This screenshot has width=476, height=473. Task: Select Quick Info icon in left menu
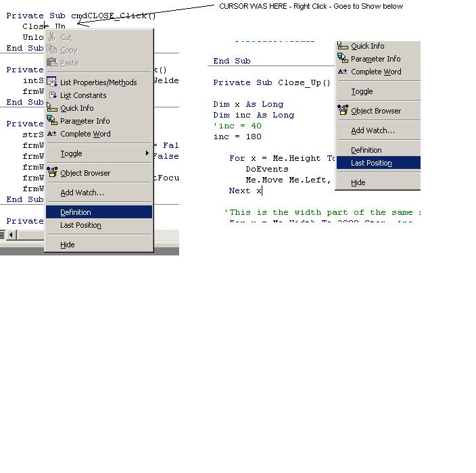[52, 107]
